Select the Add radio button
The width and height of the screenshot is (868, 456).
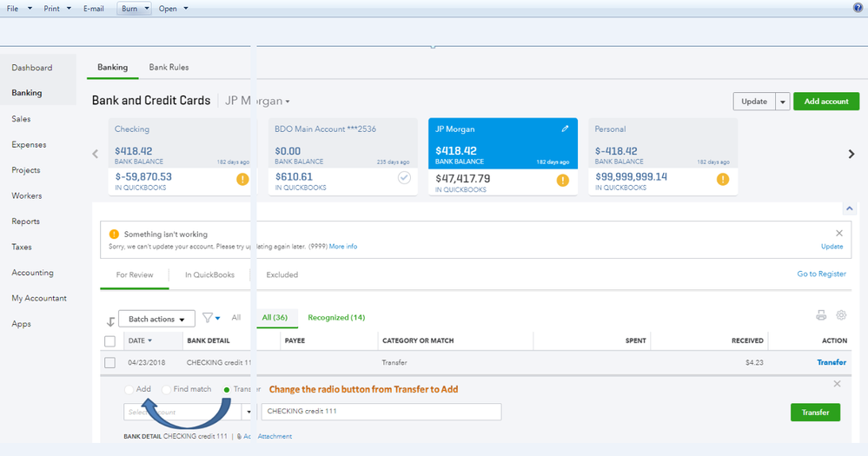(129, 390)
